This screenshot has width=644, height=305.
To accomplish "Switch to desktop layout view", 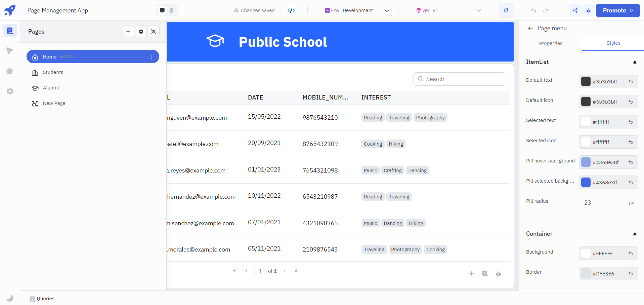I will pyautogui.click(x=162, y=10).
